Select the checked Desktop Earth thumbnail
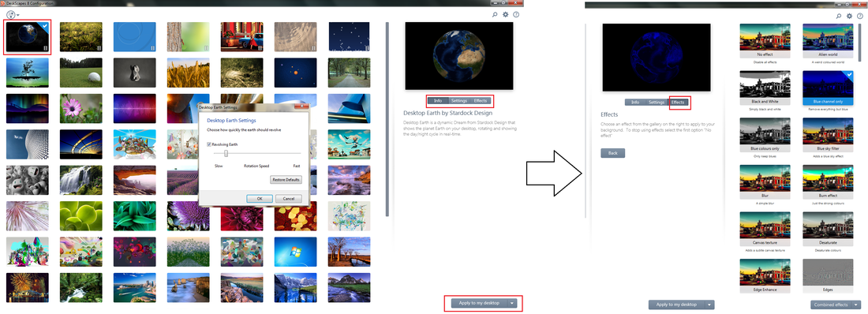 [x=27, y=36]
